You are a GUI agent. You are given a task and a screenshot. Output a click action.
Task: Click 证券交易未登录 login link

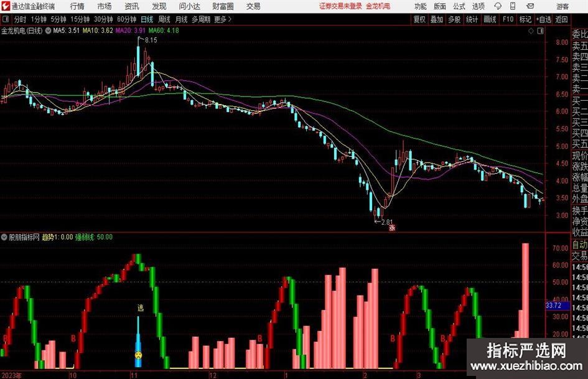[340, 6]
